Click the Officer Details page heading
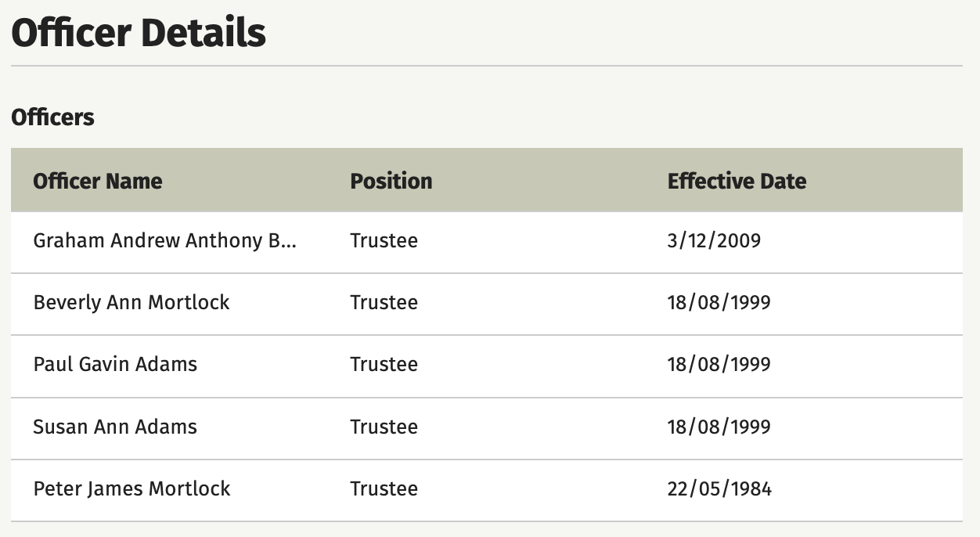 (139, 33)
